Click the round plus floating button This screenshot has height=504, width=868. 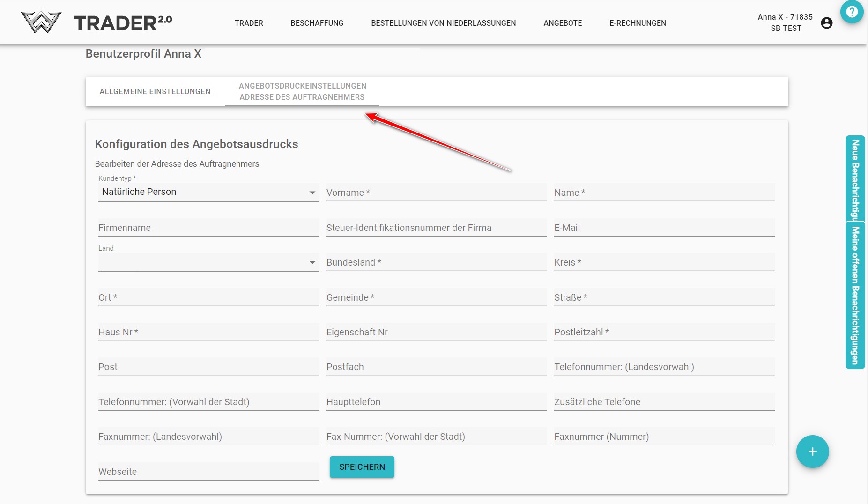[812, 452]
